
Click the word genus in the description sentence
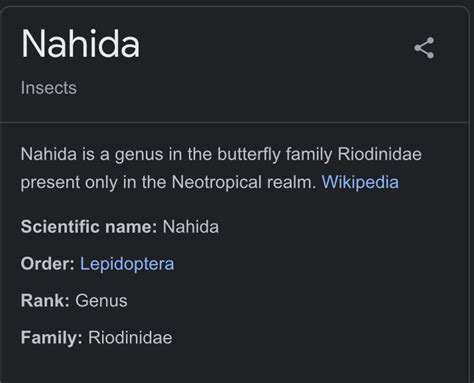139,155
